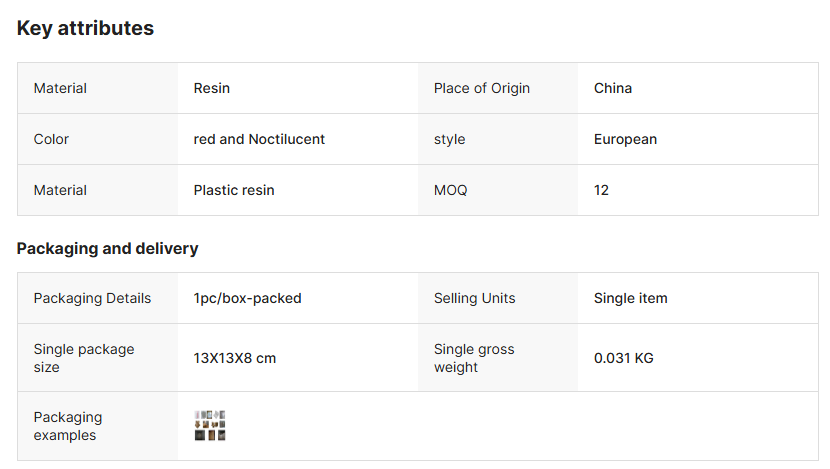The width and height of the screenshot is (830, 469).
Task: Click the Place of Origin label
Action: pos(482,88)
